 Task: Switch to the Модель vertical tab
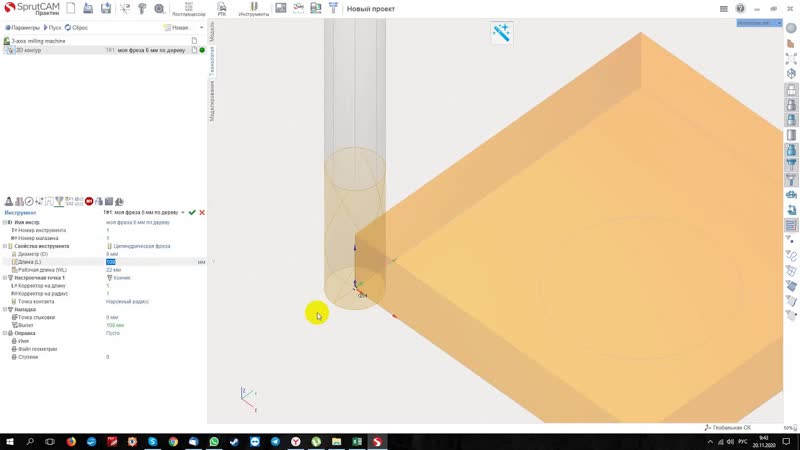212,37
